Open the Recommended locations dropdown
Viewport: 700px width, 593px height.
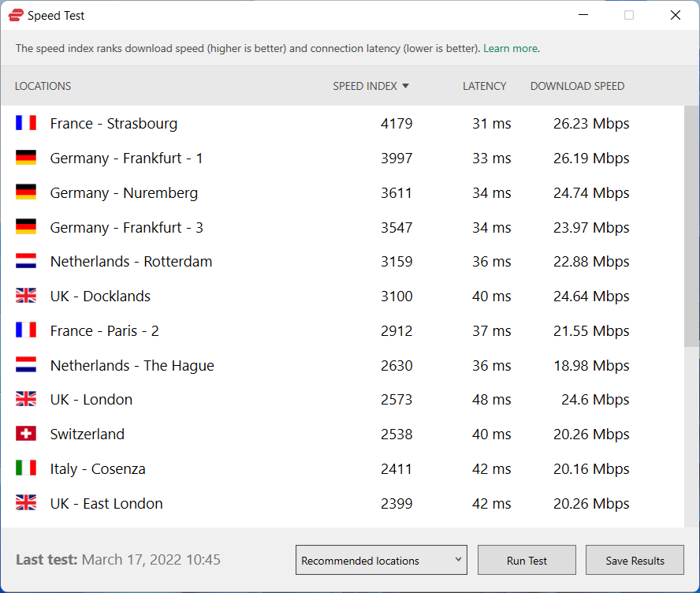pyautogui.click(x=382, y=560)
